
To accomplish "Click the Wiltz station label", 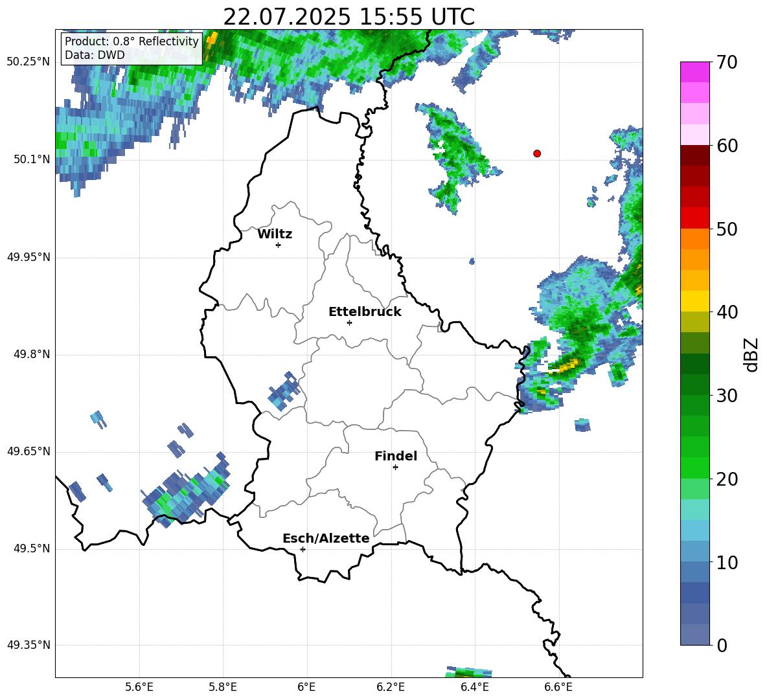I will [x=275, y=234].
